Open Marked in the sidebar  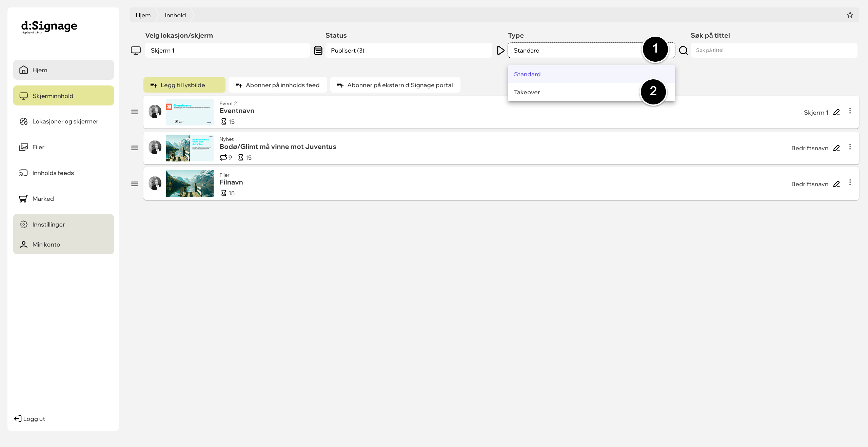tap(63, 199)
